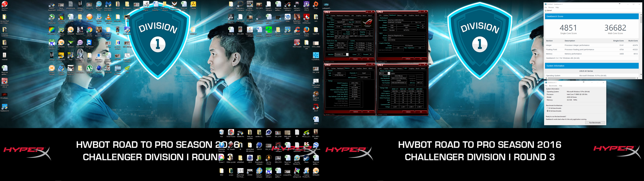This screenshot has width=644, height=181.
Task: Click Validate in CPU-Z memory timings window
Action: 355,112
